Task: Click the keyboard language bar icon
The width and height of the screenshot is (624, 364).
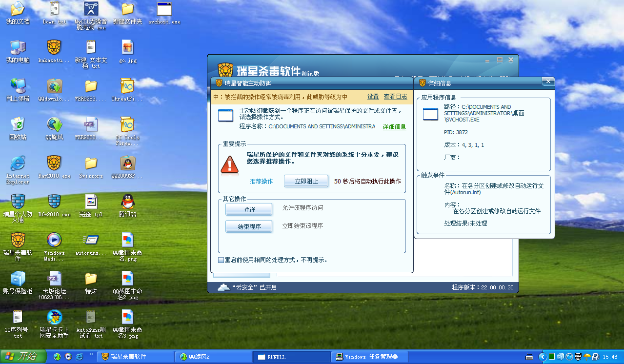Action: point(529,357)
